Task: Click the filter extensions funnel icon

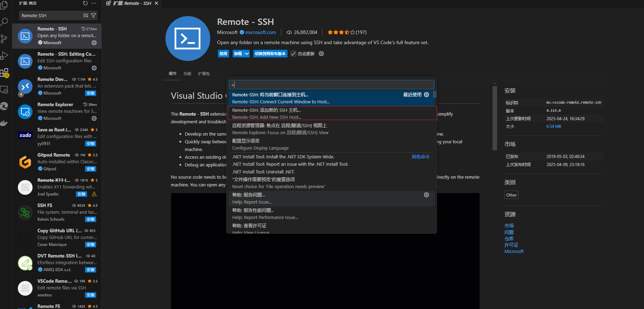Action: pyautogui.click(x=93, y=15)
